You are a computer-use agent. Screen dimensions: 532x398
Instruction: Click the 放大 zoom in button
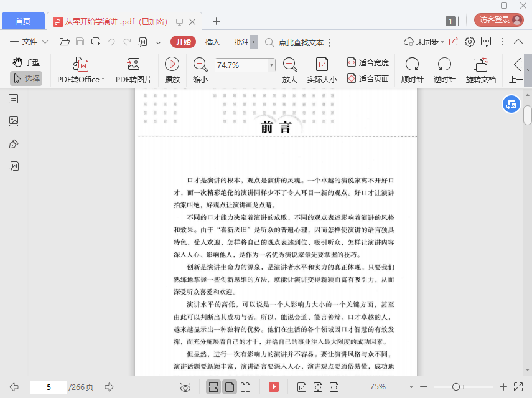[290, 70]
